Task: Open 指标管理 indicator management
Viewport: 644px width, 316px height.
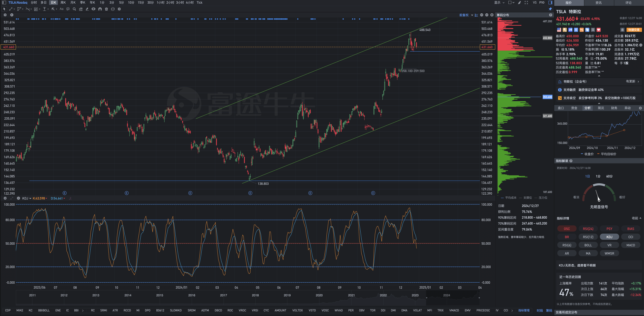Action: [x=524, y=311]
